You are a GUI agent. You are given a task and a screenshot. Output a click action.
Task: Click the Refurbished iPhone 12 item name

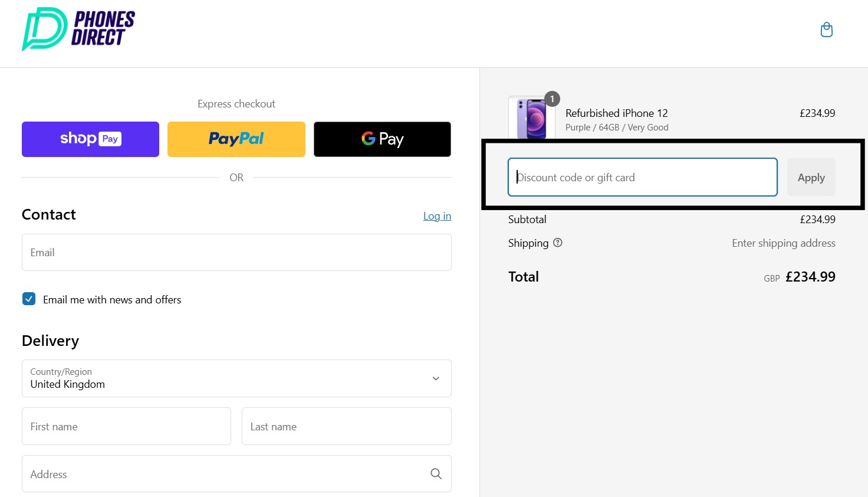[x=617, y=113]
